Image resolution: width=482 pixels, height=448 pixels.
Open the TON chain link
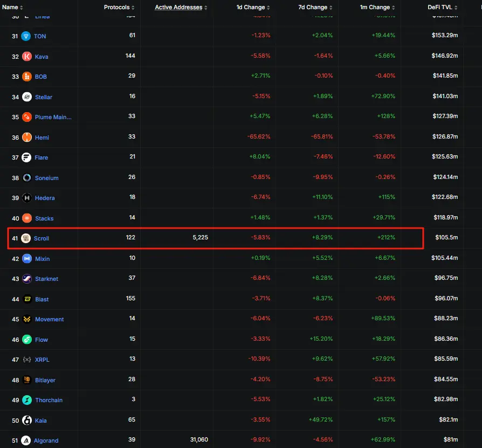40,36
